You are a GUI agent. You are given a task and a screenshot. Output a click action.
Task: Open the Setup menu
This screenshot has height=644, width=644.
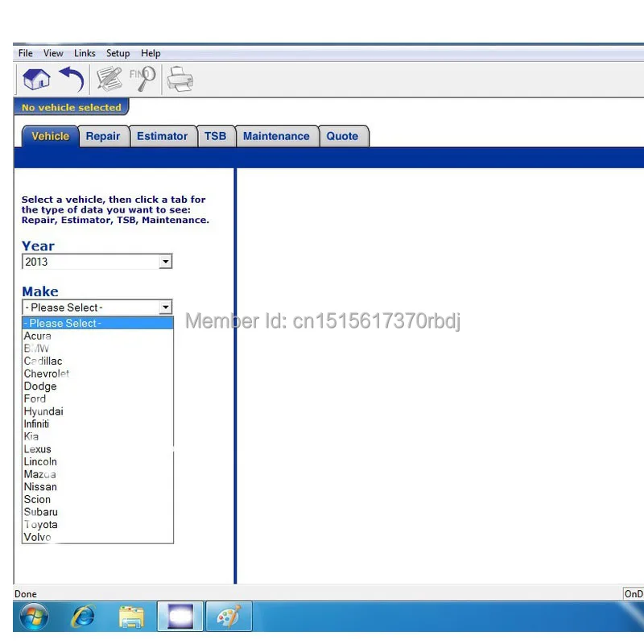[x=118, y=53]
